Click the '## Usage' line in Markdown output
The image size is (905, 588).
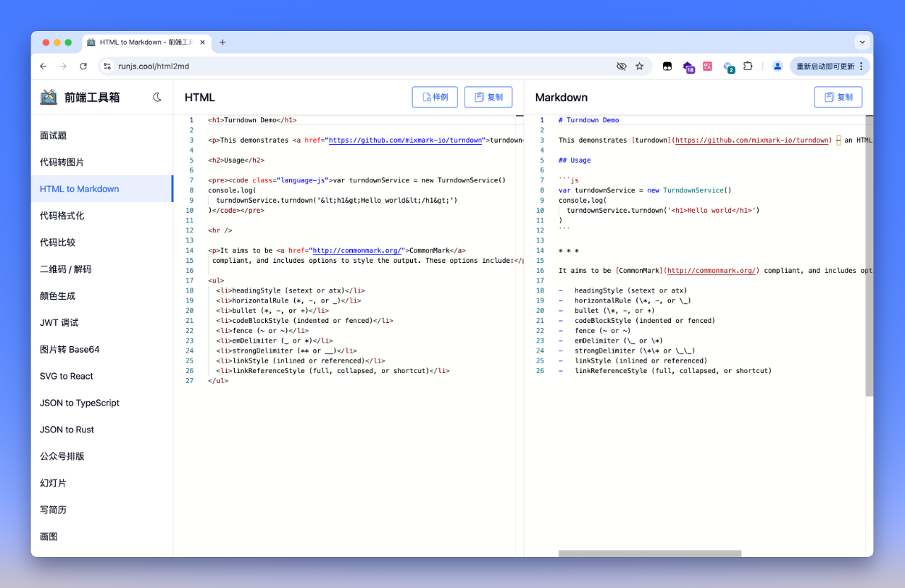574,160
